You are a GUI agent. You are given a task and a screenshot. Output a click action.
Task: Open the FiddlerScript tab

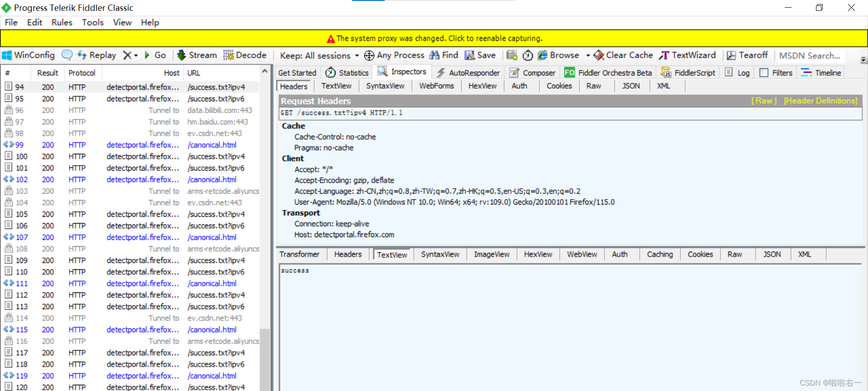pos(688,73)
